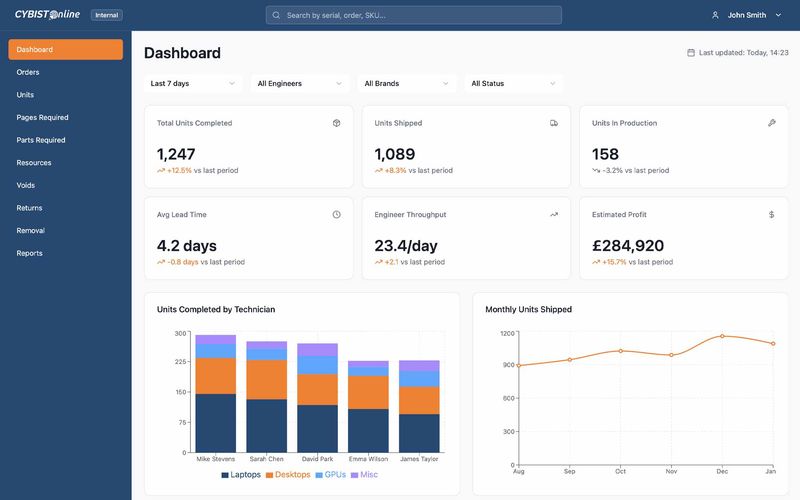800x500 pixels.
Task: Click Sarah Chen's stacked bar
Action: click(x=266, y=397)
